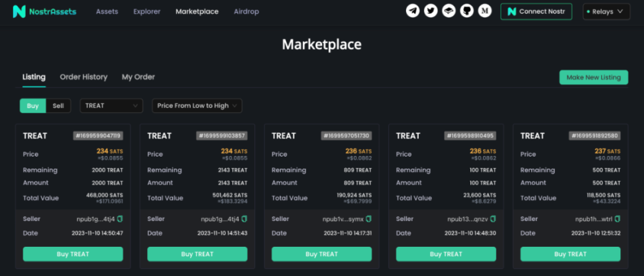Switch to the Order History tab
Viewport: 644px width, 276px height.
point(83,77)
